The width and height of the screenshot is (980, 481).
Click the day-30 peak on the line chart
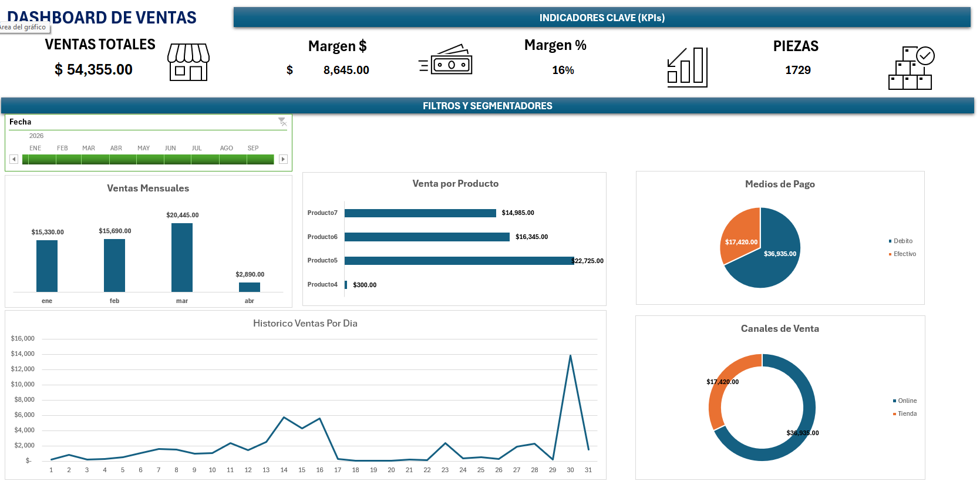coord(570,355)
